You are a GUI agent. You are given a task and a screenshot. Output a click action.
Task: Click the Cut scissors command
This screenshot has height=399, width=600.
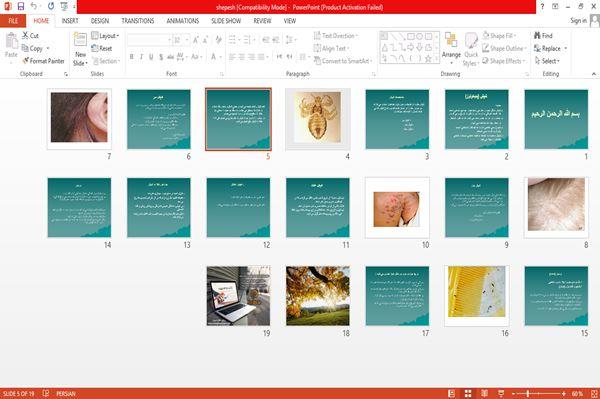tap(30, 36)
